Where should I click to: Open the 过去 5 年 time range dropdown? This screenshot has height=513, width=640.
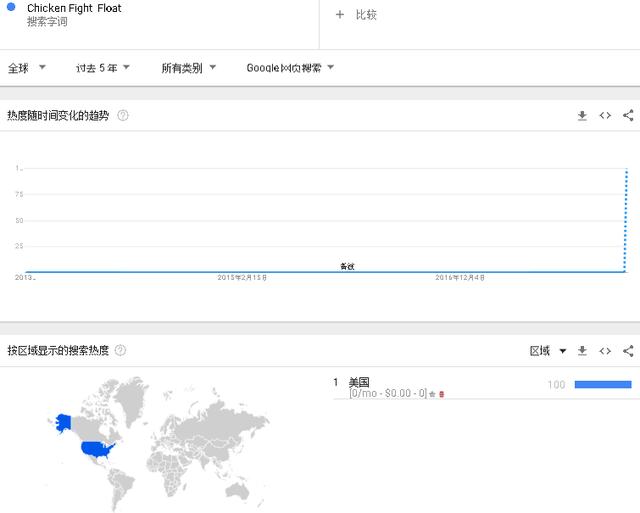pyautogui.click(x=102, y=68)
